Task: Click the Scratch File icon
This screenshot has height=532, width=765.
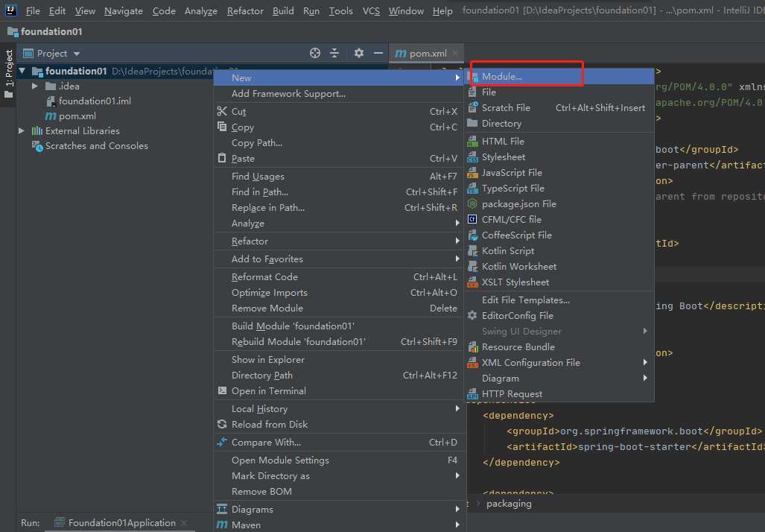Action: coord(472,107)
